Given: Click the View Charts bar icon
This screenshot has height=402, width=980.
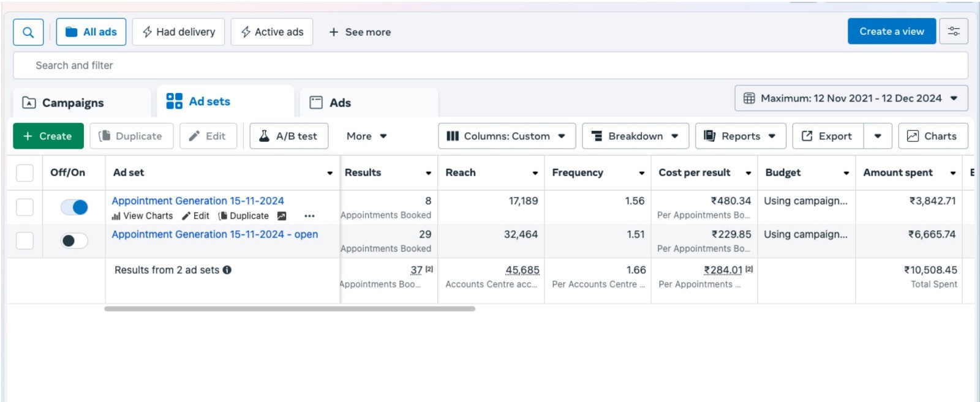Looking at the screenshot, I should click(x=116, y=216).
